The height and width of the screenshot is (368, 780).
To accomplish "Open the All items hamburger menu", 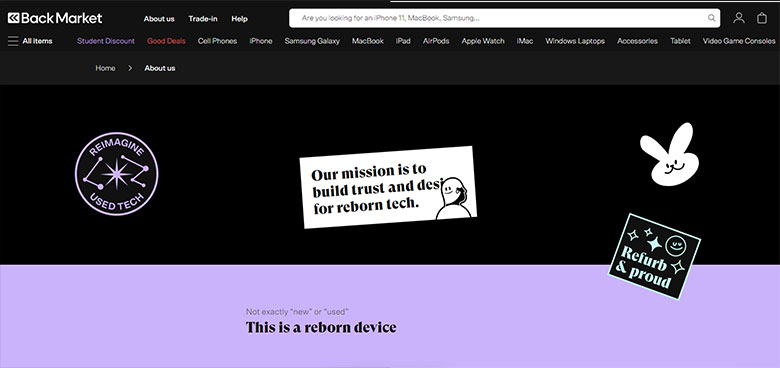I will [30, 41].
